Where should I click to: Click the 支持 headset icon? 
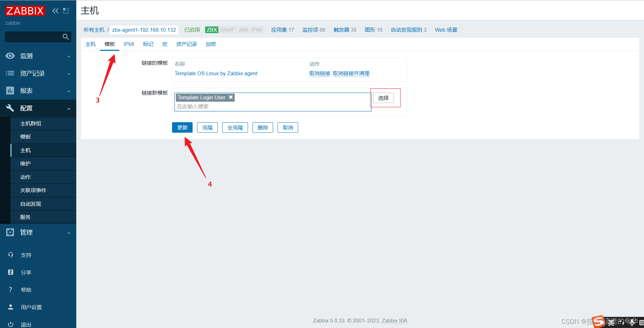tap(10, 255)
